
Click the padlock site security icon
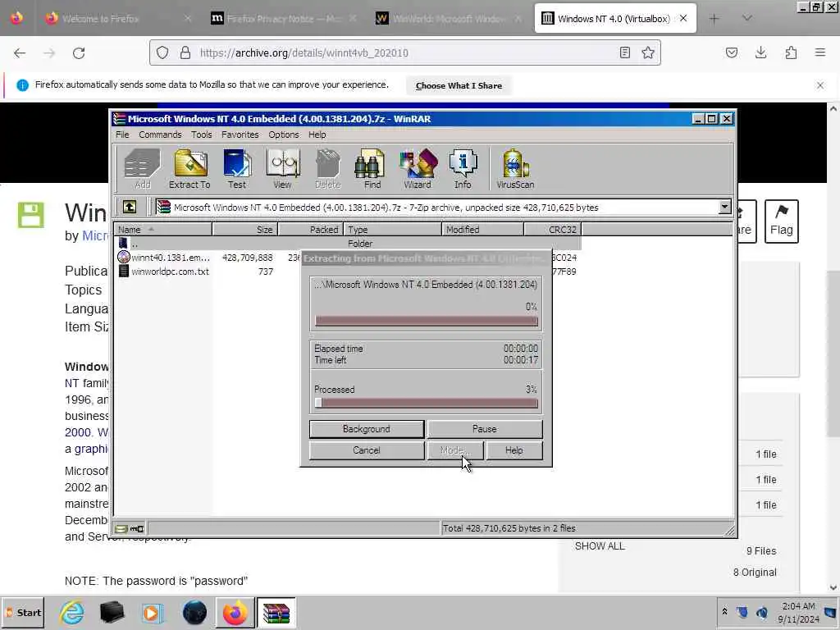click(185, 52)
